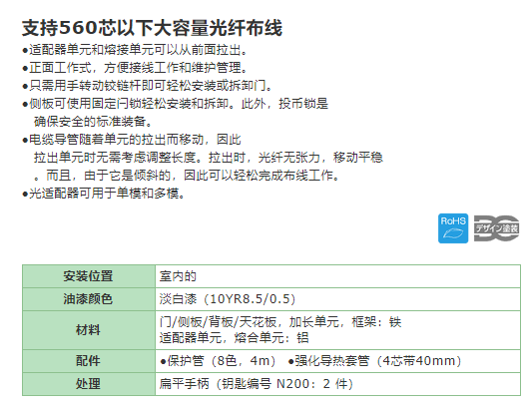Screen dimensions: 532x409
Task: Click the bullet line 正面工作式，方便接线工作和维护管理
Action: [135, 68]
